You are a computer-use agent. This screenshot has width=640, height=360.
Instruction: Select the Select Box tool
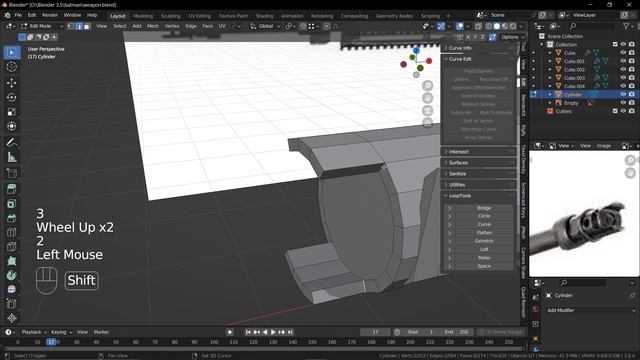point(11,53)
